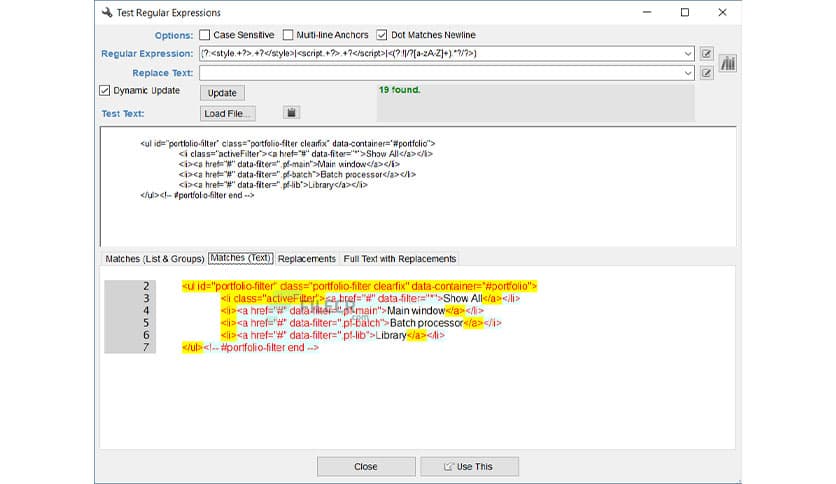Open the regex library icon
The height and width of the screenshot is (484, 836).
(727, 63)
